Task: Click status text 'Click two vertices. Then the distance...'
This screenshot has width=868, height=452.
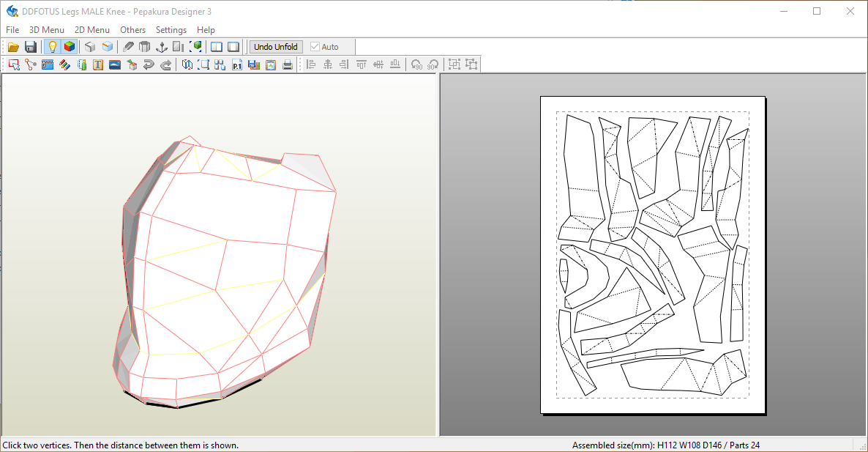Action: pos(121,445)
